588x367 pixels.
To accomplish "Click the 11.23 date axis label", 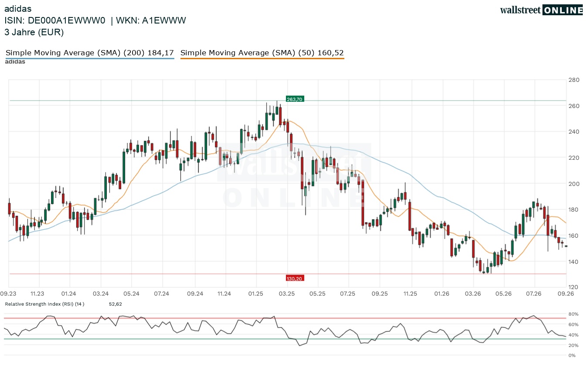I will click(x=38, y=294).
